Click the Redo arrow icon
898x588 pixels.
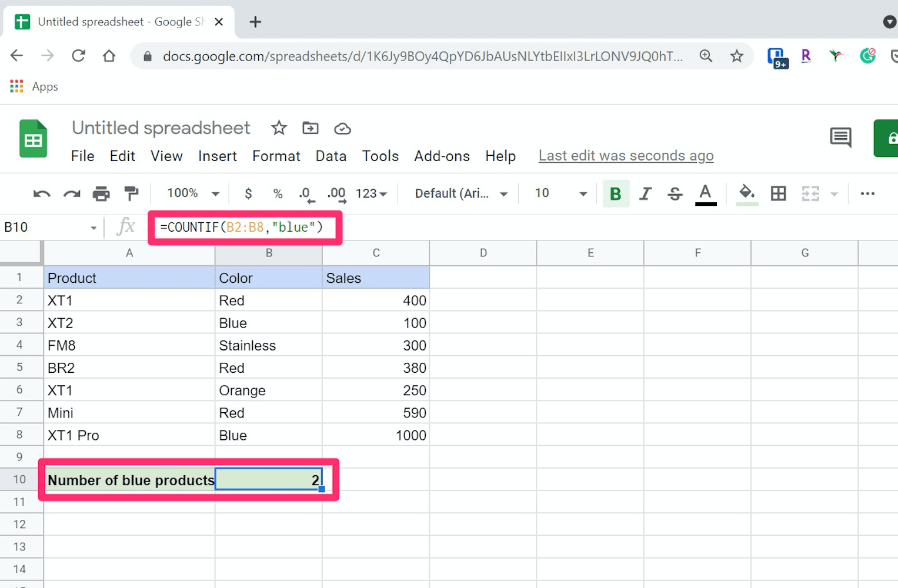point(72,193)
